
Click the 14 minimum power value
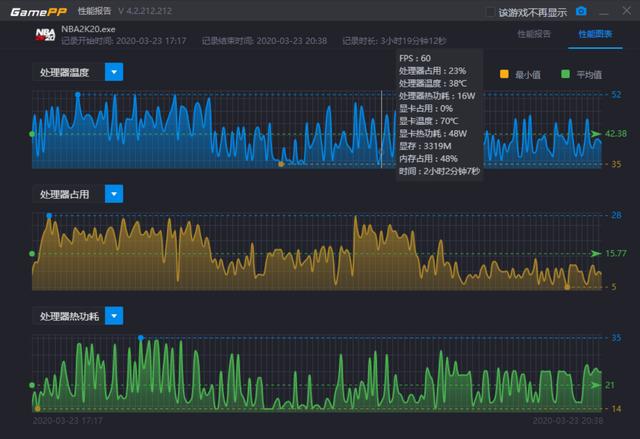pyautogui.click(x=616, y=408)
